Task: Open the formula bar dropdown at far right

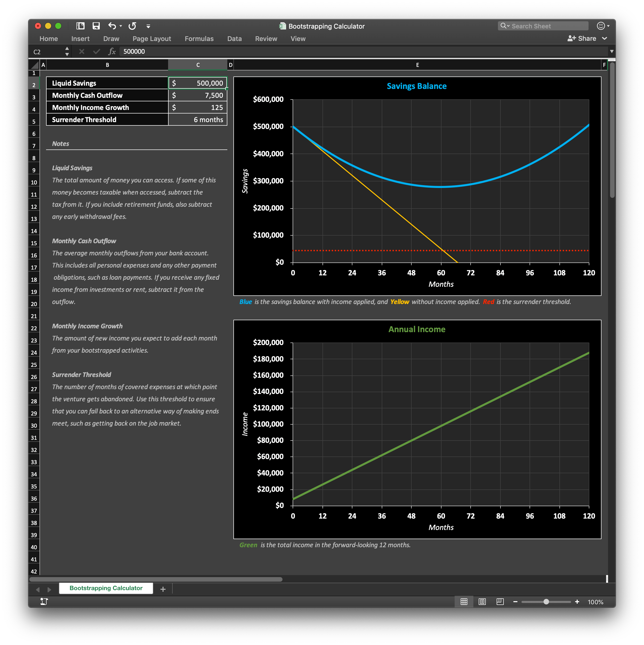Action: [x=612, y=51]
